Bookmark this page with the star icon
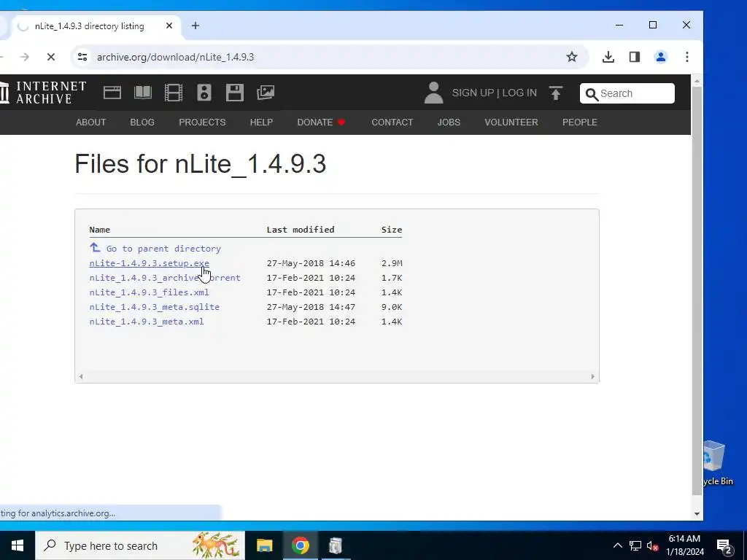 pyautogui.click(x=572, y=57)
